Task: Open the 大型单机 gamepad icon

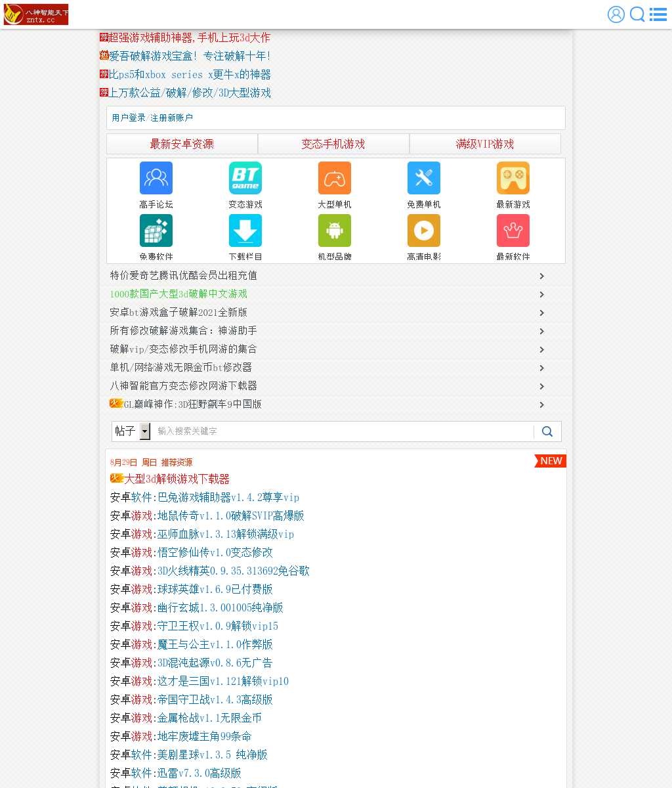Action: (x=335, y=178)
